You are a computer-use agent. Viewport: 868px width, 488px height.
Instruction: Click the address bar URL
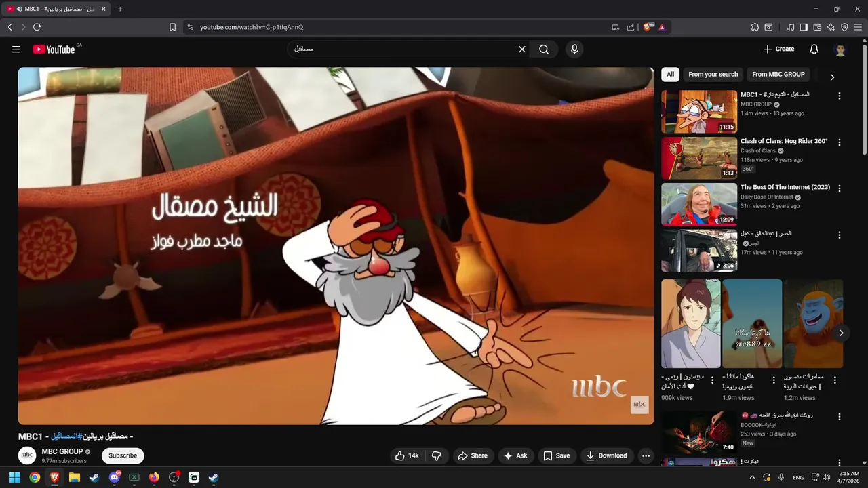click(x=252, y=27)
